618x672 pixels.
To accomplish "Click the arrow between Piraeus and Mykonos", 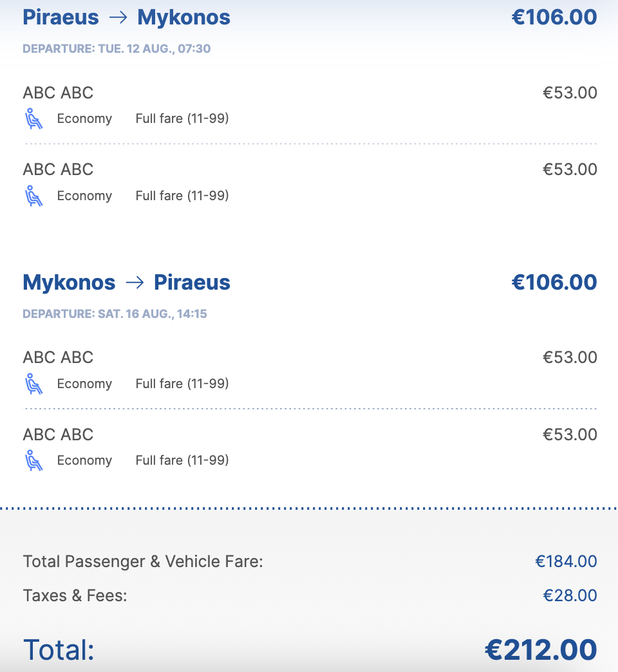I will (x=118, y=17).
